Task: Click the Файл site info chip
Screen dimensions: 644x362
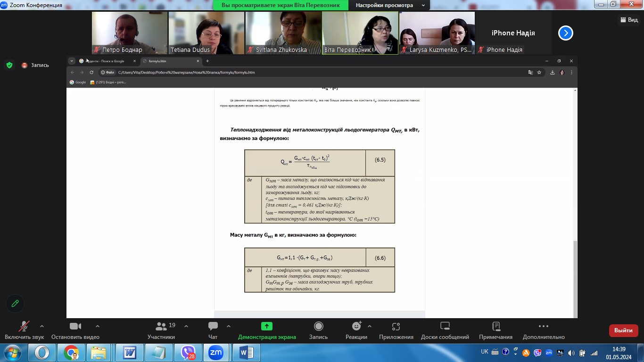Action: click(108, 73)
